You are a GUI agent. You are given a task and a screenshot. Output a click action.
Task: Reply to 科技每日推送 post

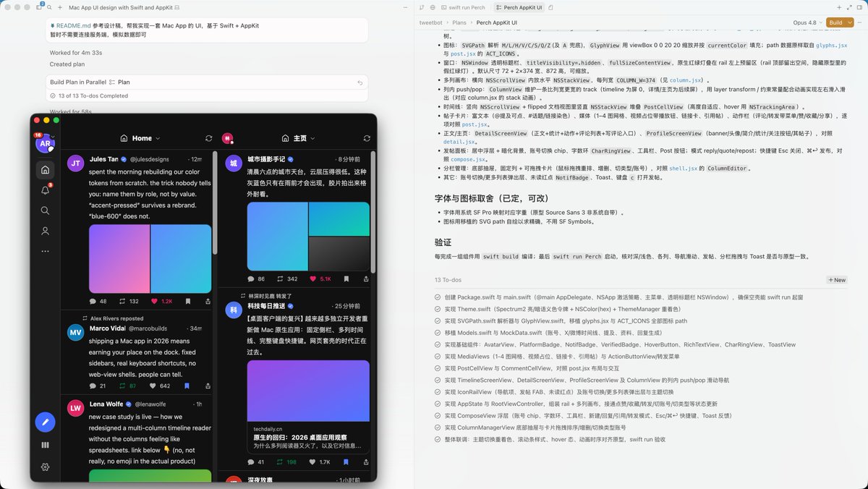click(x=251, y=462)
